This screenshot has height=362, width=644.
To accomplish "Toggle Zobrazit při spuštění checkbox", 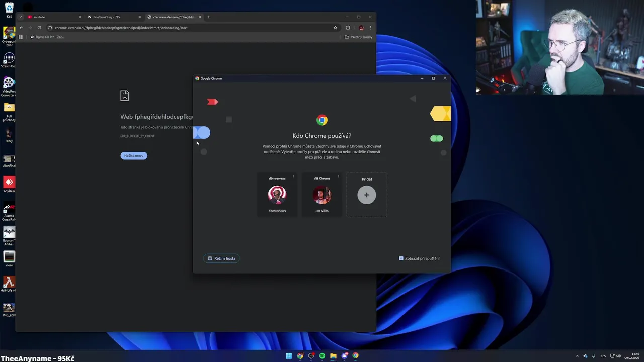I will [x=401, y=258].
